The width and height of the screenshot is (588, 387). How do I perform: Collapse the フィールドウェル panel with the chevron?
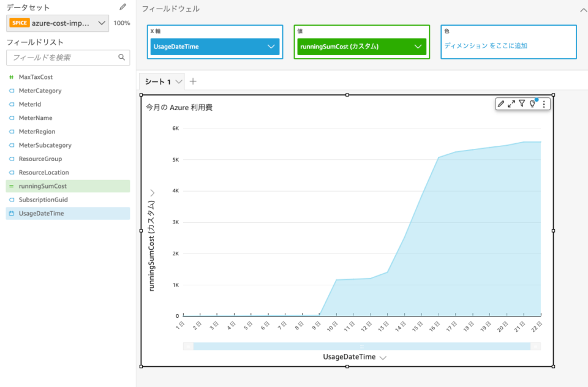click(582, 9)
